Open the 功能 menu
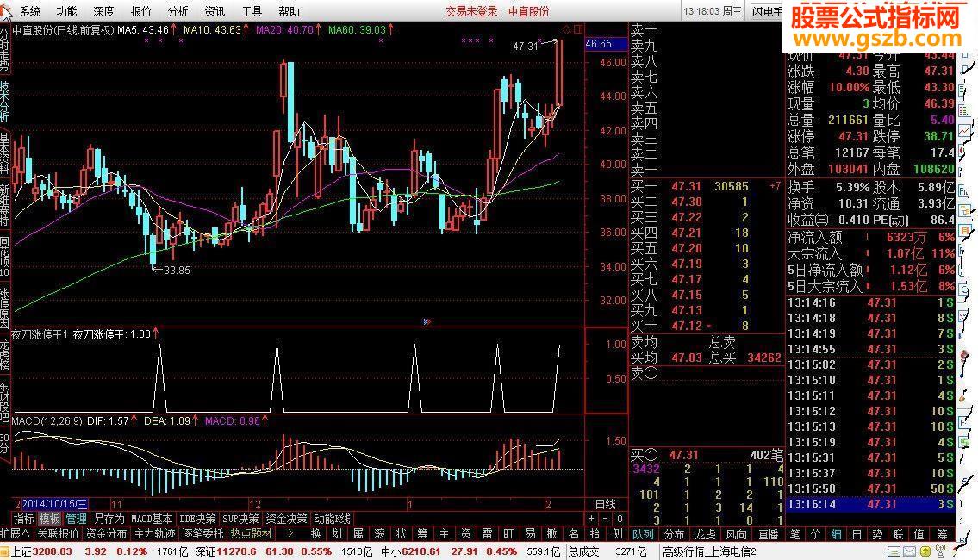The width and height of the screenshot is (978, 560). pos(66,11)
